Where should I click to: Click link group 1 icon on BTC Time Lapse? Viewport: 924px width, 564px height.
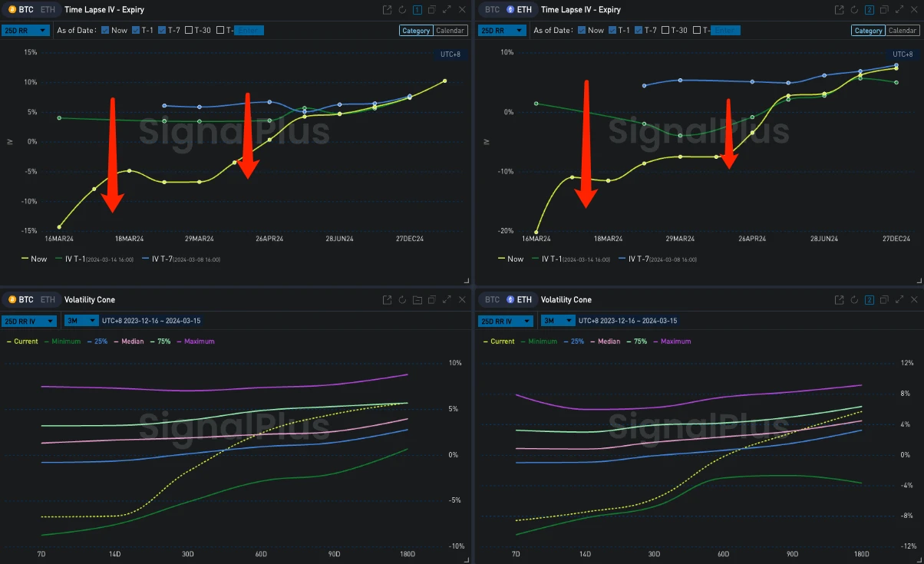(417, 10)
